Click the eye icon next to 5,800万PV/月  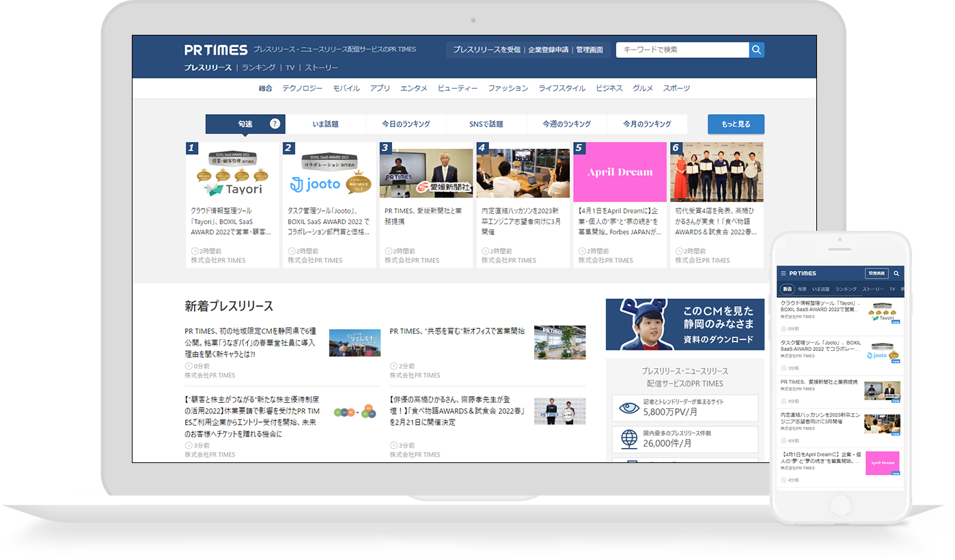tap(629, 408)
